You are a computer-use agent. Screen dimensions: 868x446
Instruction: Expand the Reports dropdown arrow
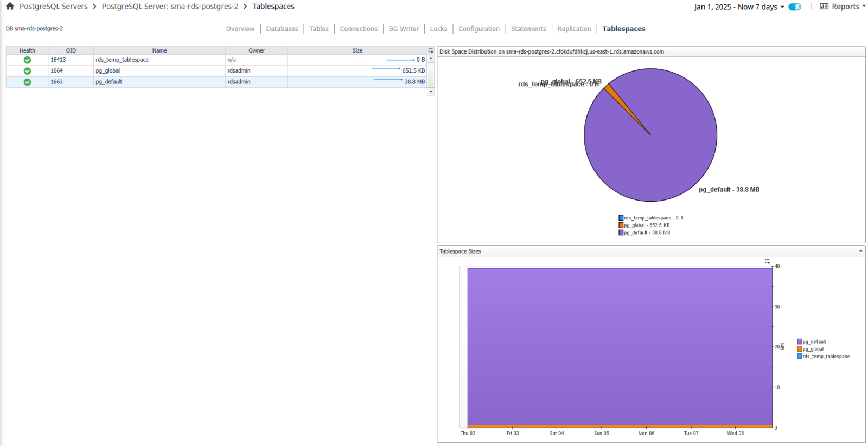pyautogui.click(x=864, y=7)
